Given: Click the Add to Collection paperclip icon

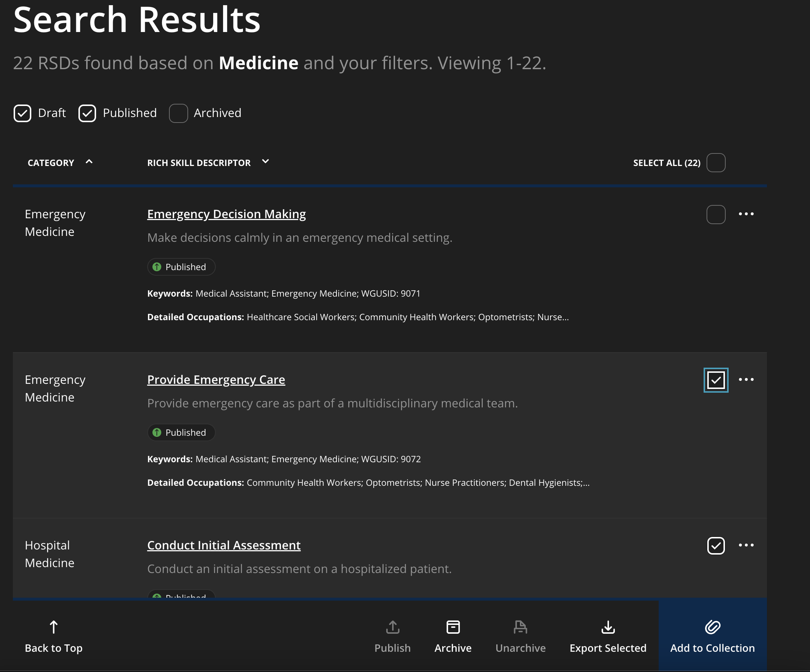Looking at the screenshot, I should 712,627.
